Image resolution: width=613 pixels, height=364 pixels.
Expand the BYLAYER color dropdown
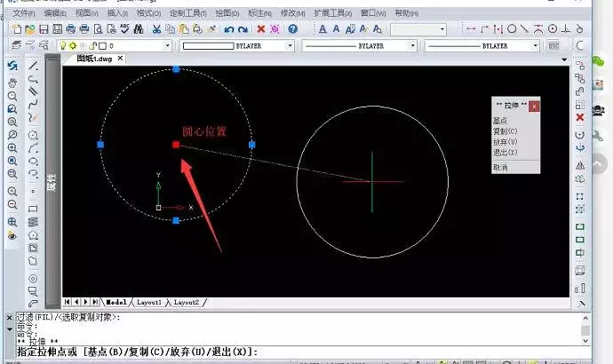289,45
